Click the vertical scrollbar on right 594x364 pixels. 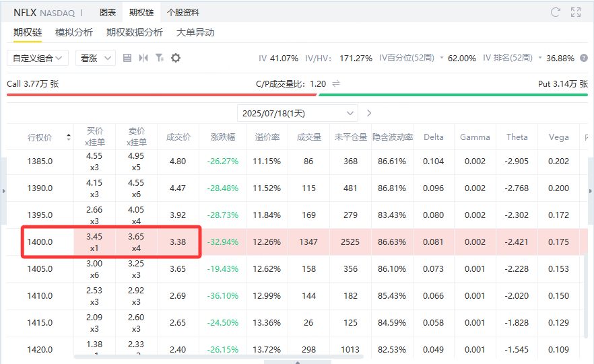586,295
